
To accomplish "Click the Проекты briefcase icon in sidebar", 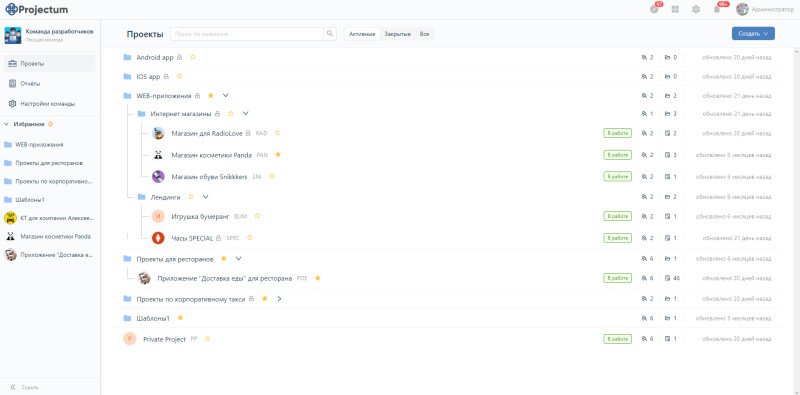I will (x=13, y=64).
